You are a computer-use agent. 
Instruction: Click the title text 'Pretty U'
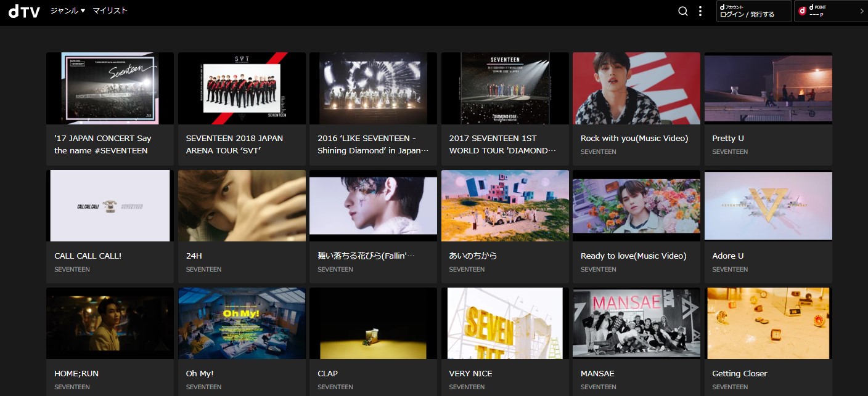point(728,138)
